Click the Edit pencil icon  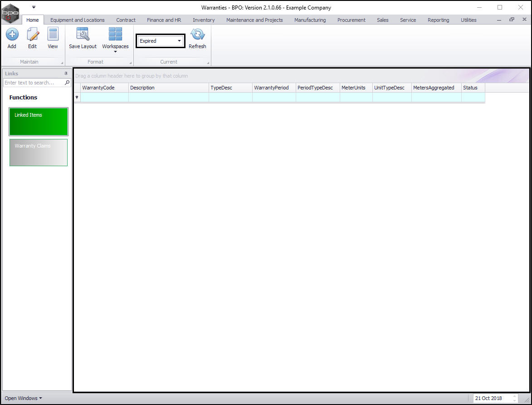[x=33, y=35]
